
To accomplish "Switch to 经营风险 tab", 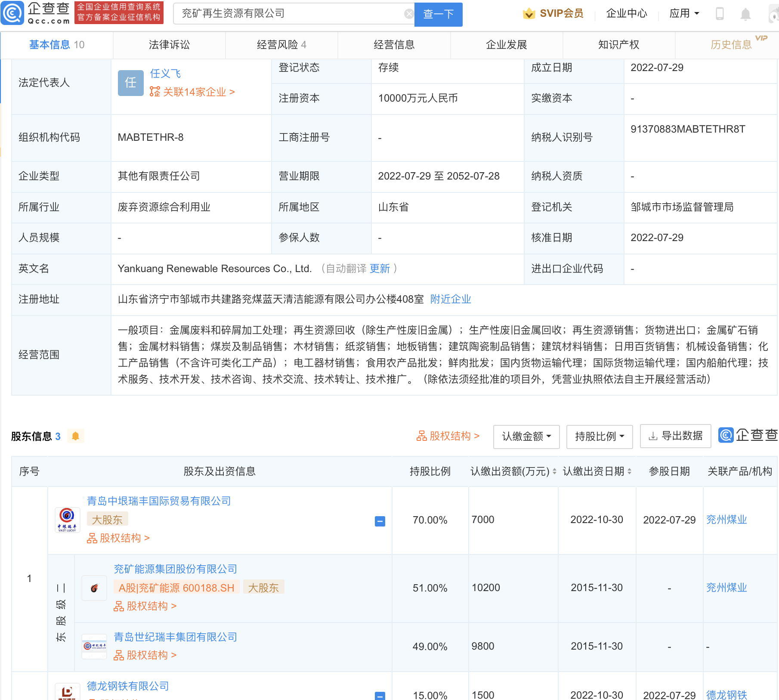I will point(281,45).
